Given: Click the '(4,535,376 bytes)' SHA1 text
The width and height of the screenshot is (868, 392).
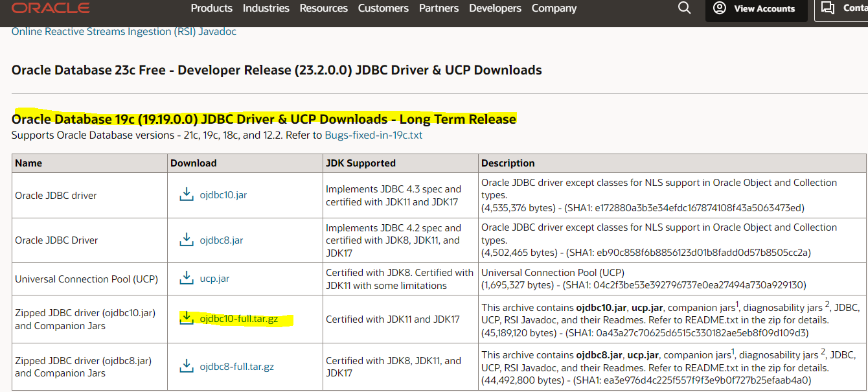Looking at the screenshot, I should click(643, 207).
